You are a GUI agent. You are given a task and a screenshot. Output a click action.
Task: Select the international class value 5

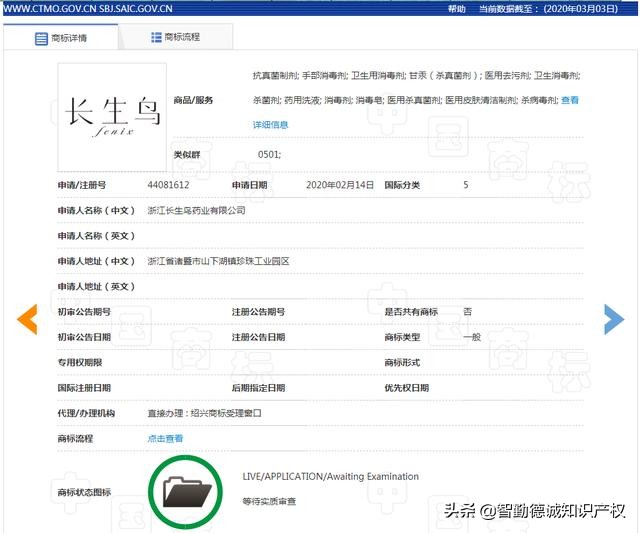pyautogui.click(x=466, y=185)
